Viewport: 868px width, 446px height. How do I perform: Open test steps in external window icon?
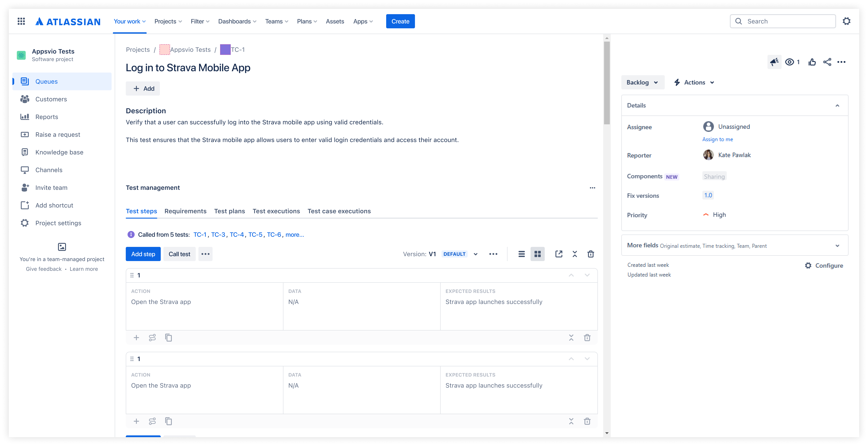click(559, 254)
